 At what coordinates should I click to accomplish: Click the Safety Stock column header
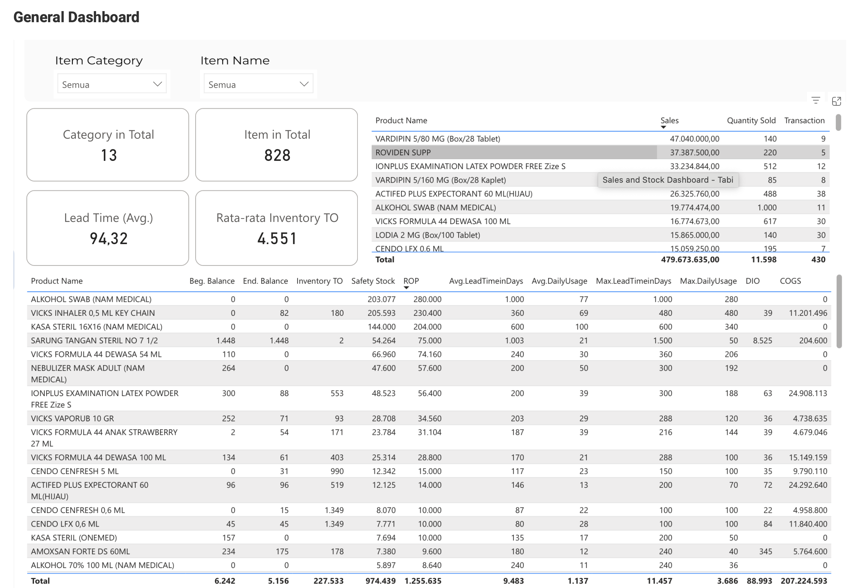point(372,281)
